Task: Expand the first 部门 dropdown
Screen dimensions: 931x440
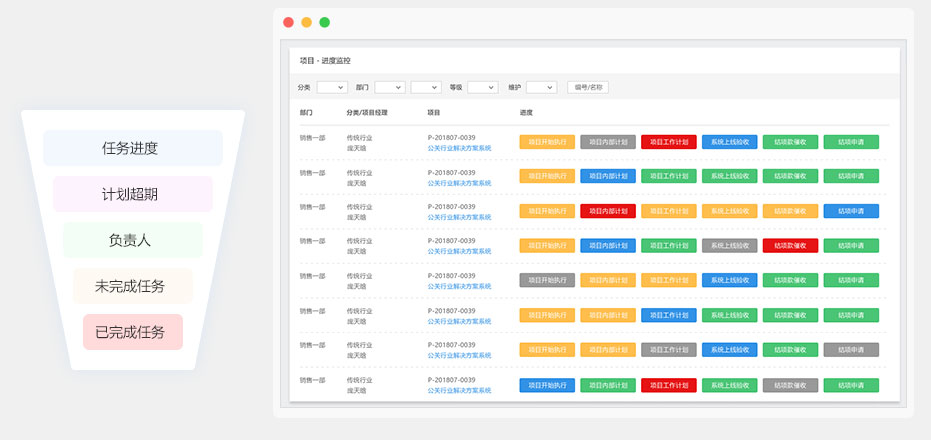Action: tap(389, 87)
